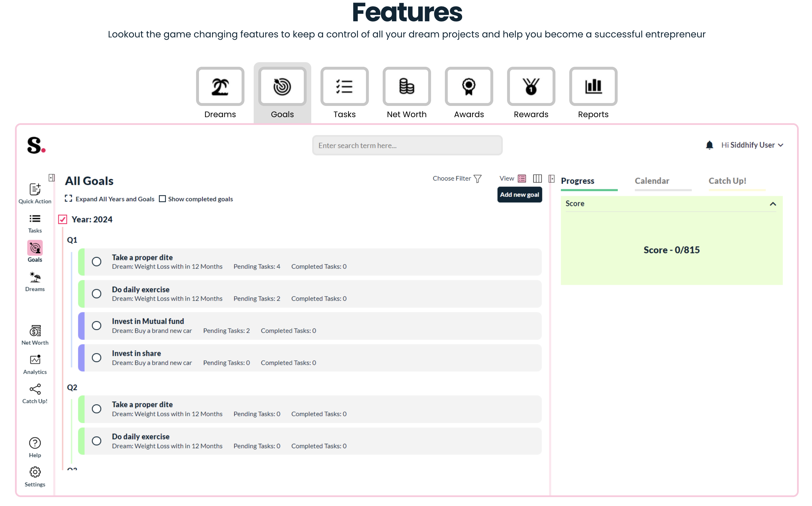Click the search term input field

pyautogui.click(x=407, y=146)
